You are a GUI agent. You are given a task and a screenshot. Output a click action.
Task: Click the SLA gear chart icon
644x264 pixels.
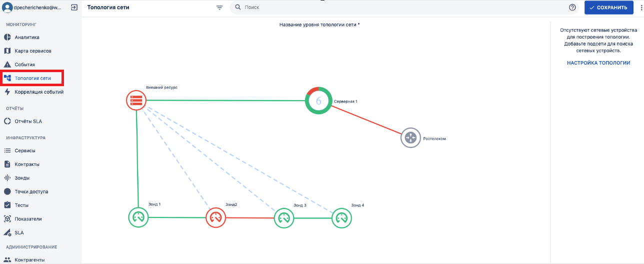tap(7, 232)
